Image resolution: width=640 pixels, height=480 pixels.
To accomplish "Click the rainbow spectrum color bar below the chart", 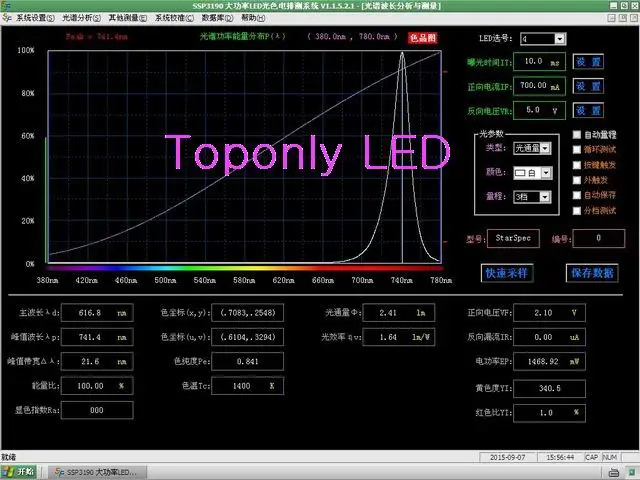I will [x=245, y=269].
